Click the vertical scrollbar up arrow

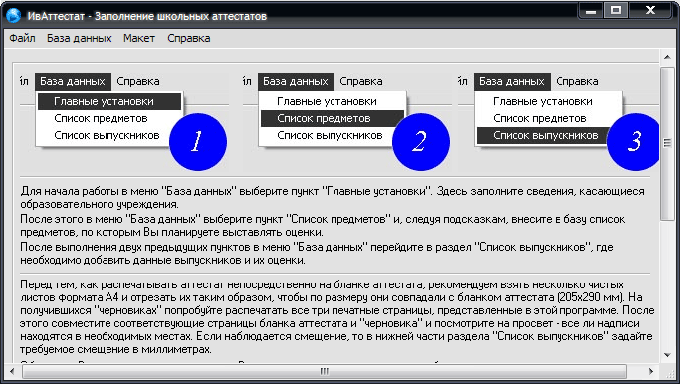667,57
